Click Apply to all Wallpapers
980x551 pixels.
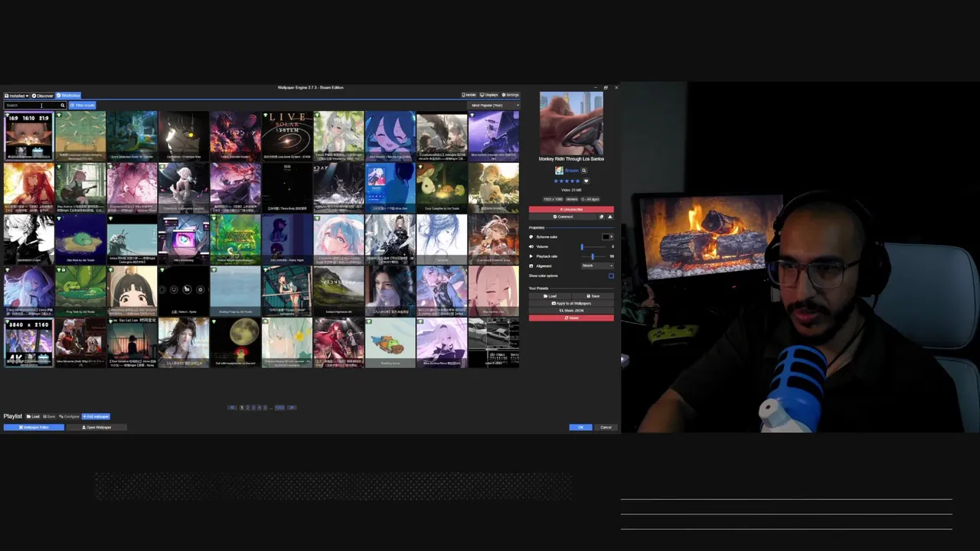pos(571,303)
